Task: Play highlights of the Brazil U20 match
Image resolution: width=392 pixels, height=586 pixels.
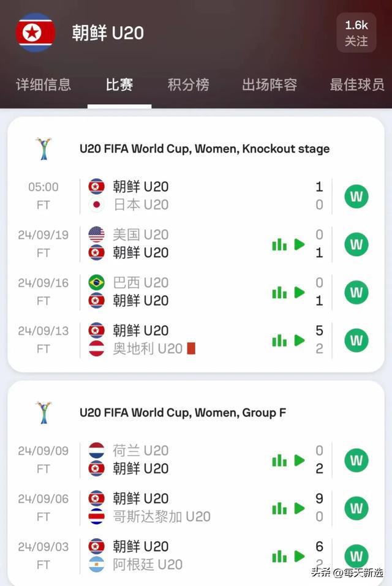Action: click(300, 292)
